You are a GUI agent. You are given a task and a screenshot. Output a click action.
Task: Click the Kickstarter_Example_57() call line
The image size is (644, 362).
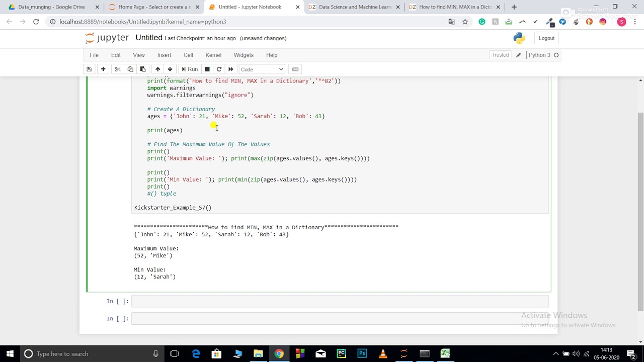(x=173, y=208)
